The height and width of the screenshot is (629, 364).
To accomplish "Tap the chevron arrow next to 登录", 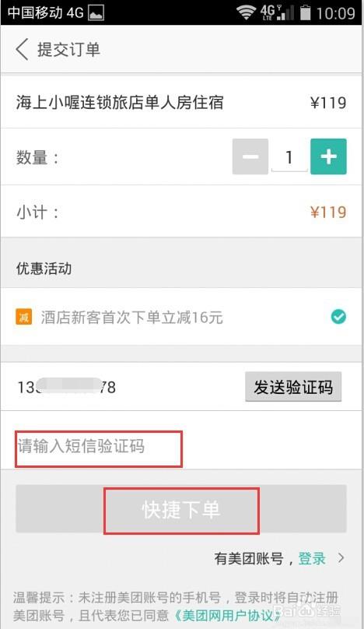I will [x=341, y=558].
